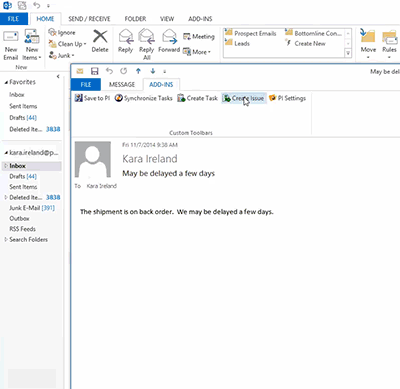Viewport: 400px width, 389px height.
Task: Open Drafts [44] under Favorites
Action: pyautogui.click(x=23, y=118)
